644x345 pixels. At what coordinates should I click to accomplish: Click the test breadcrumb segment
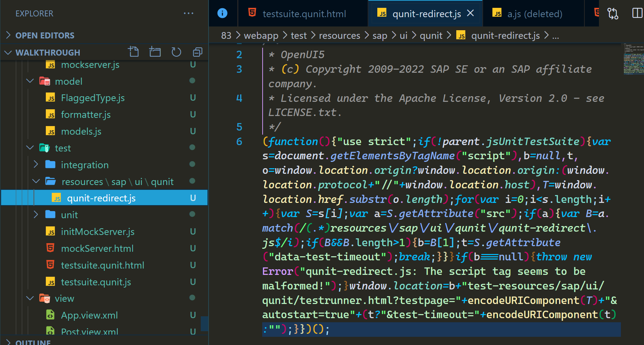point(299,35)
